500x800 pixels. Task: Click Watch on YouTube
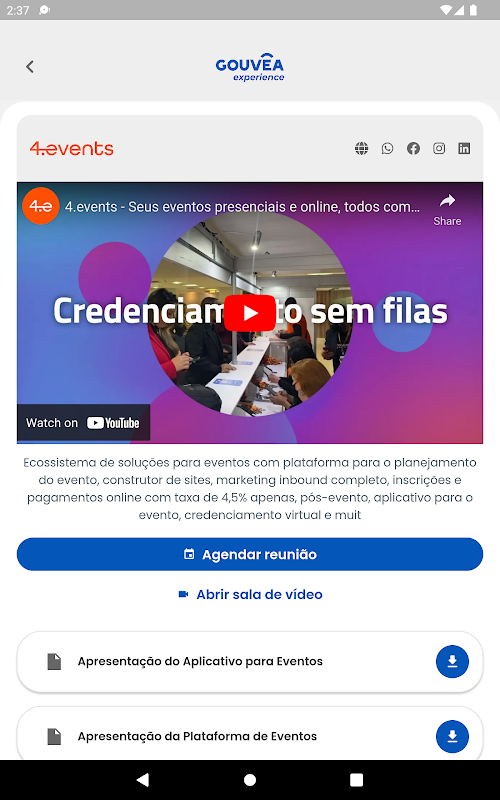84,422
